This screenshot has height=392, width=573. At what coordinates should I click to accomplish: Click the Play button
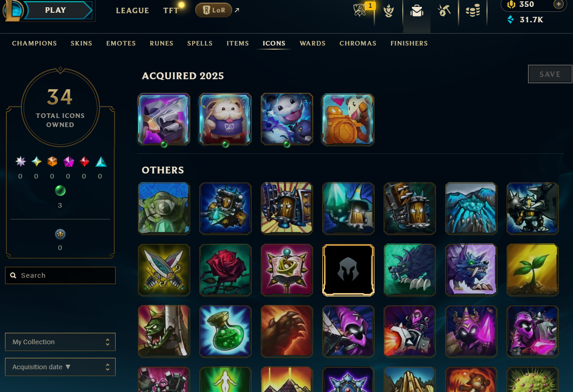pyautogui.click(x=56, y=10)
